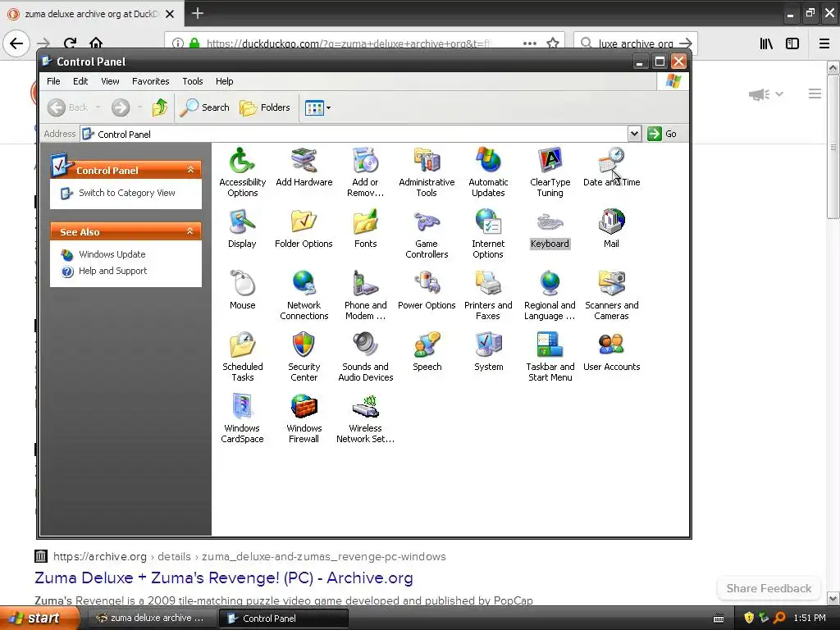Open Firefox hamburger menu
Image resolution: width=840 pixels, height=630 pixels.
(824, 44)
